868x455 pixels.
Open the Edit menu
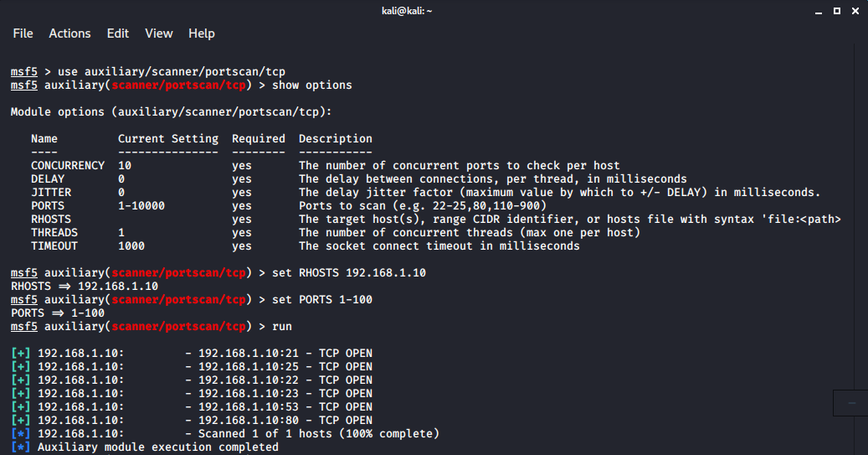pyautogui.click(x=118, y=34)
